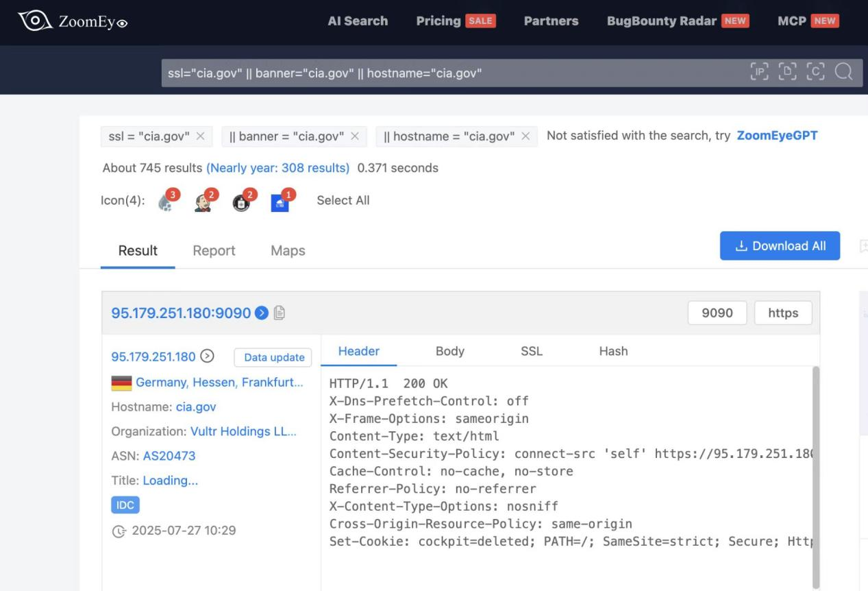This screenshot has width=868, height=591.
Task: Remove the banner = "cia.gov" filter
Action: point(355,136)
